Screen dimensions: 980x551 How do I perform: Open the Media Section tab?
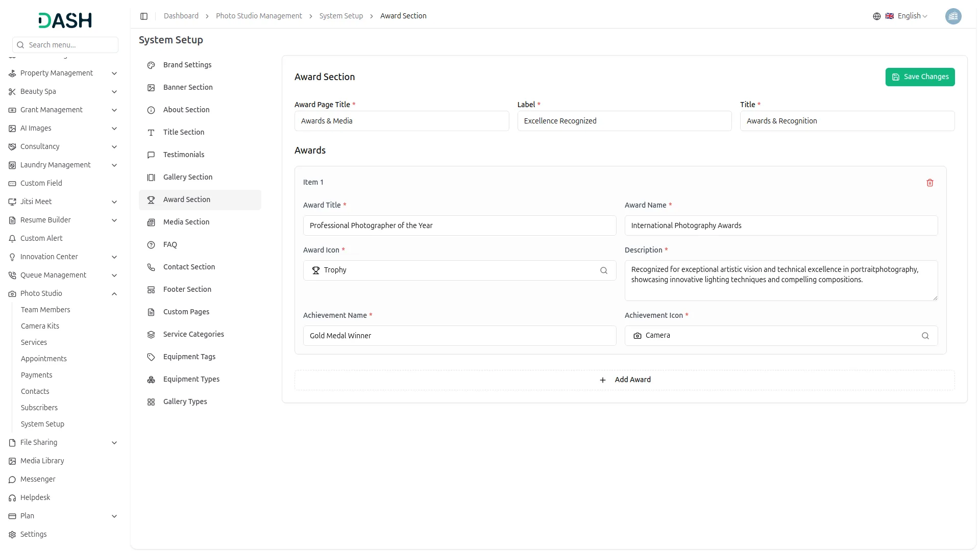point(186,222)
